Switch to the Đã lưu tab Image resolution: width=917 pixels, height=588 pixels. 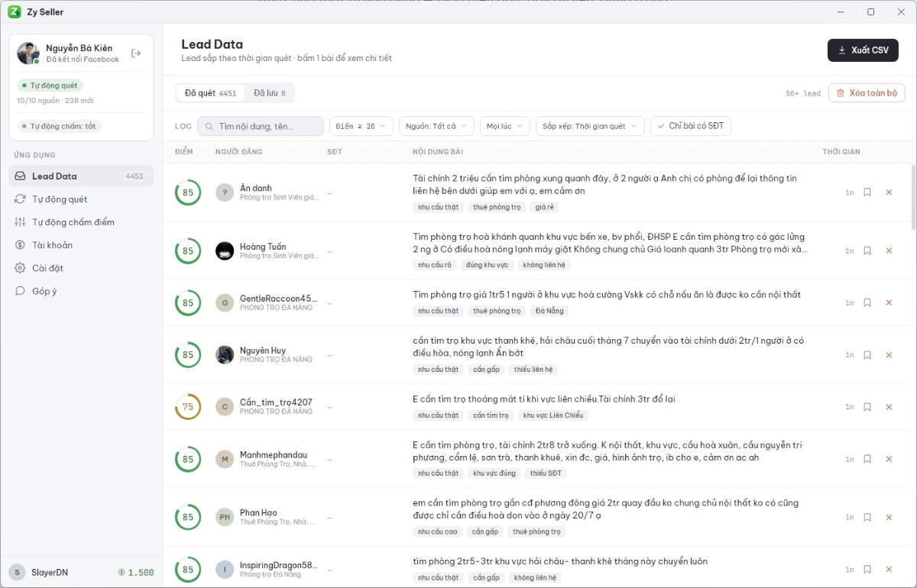pos(270,93)
